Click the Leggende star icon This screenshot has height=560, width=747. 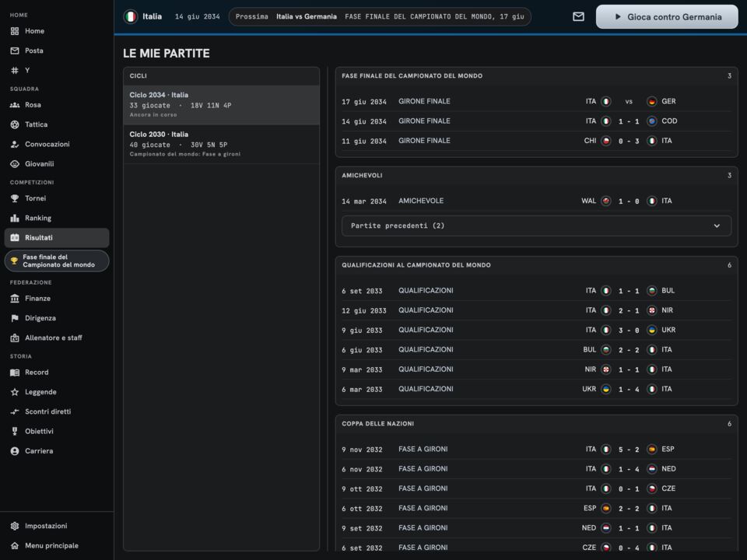[15, 392]
